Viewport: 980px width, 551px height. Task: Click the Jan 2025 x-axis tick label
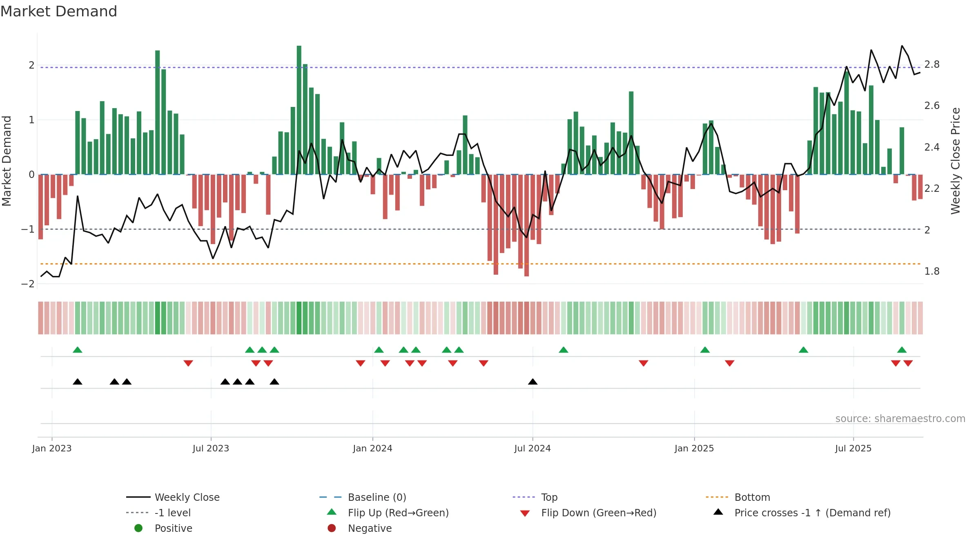(x=694, y=448)
